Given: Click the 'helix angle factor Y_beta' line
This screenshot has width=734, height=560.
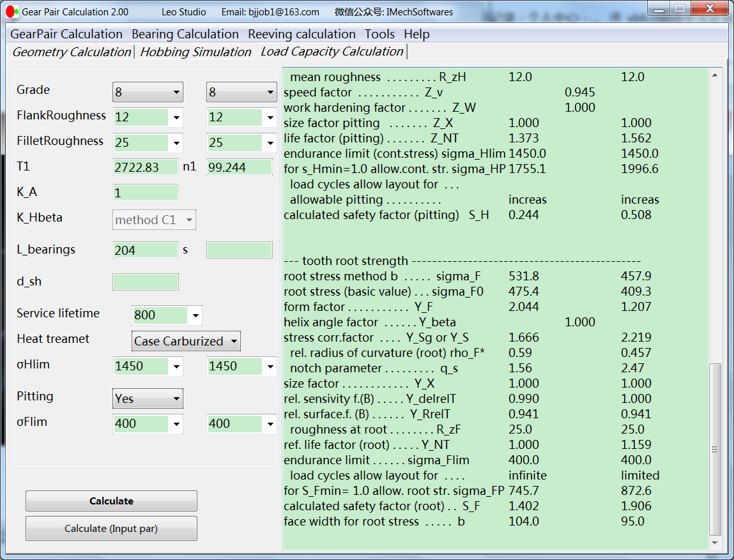Looking at the screenshot, I should click(x=439, y=322).
